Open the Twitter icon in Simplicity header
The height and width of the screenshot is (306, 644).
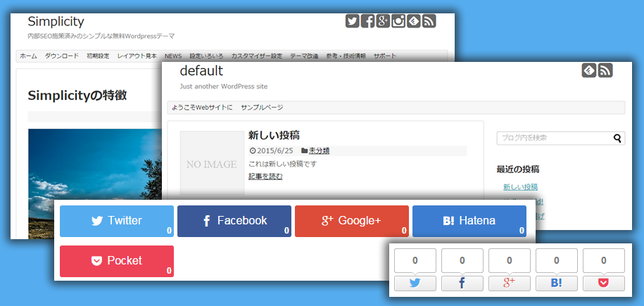coord(353,21)
